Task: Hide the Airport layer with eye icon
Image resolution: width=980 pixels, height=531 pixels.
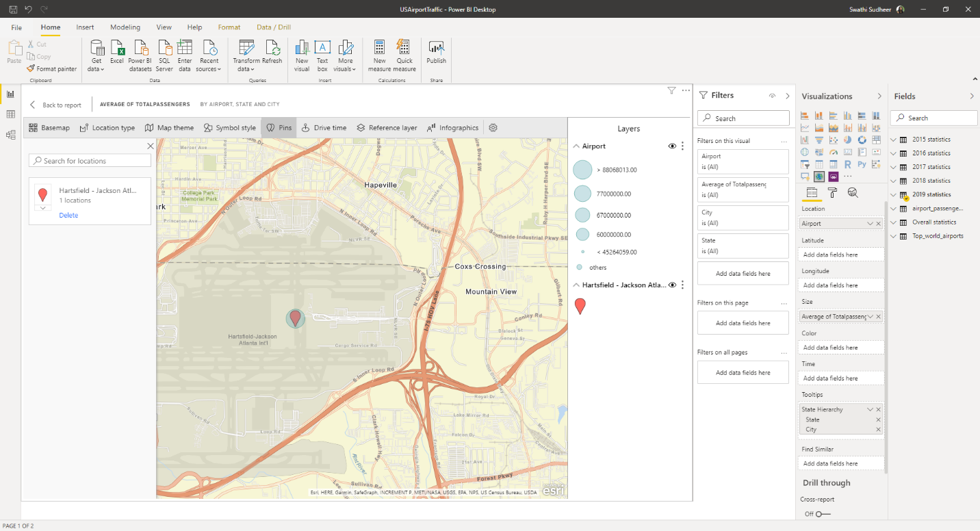Action: coord(672,146)
